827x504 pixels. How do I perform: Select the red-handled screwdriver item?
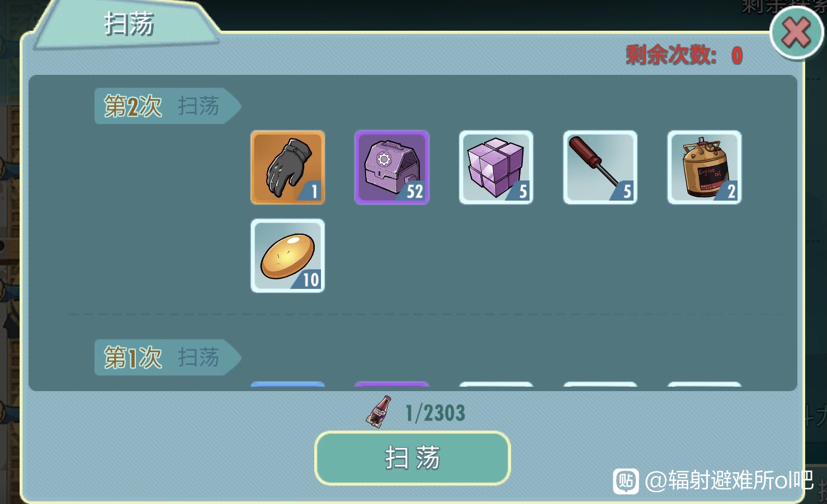click(x=600, y=167)
